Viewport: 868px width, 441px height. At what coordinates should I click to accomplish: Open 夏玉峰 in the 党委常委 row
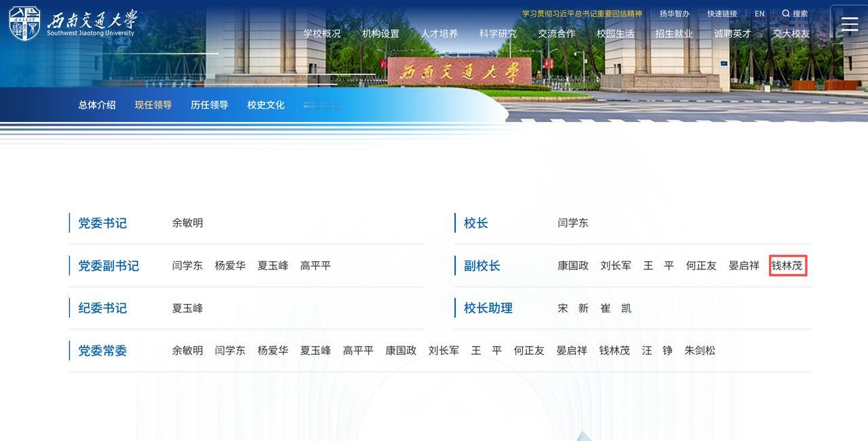(315, 351)
